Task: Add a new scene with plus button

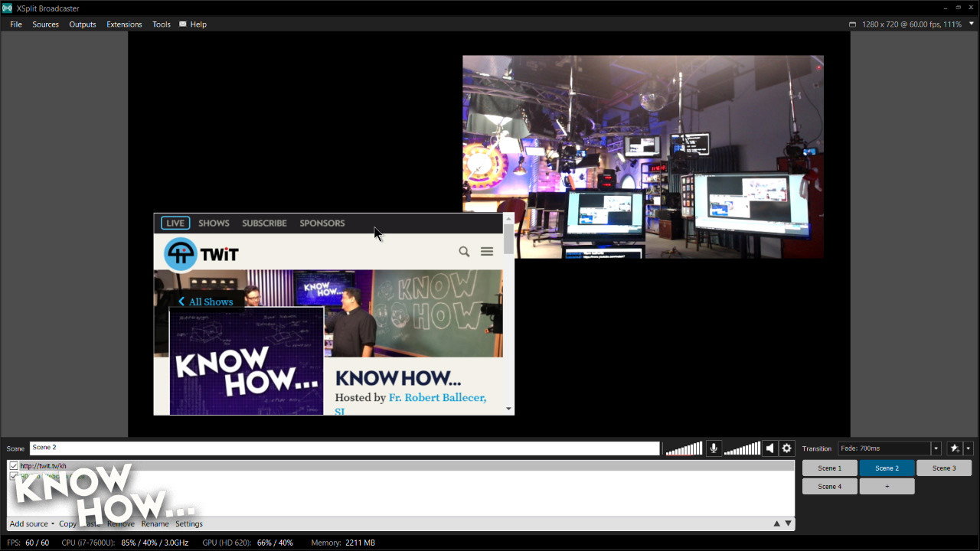Action: [x=887, y=487]
